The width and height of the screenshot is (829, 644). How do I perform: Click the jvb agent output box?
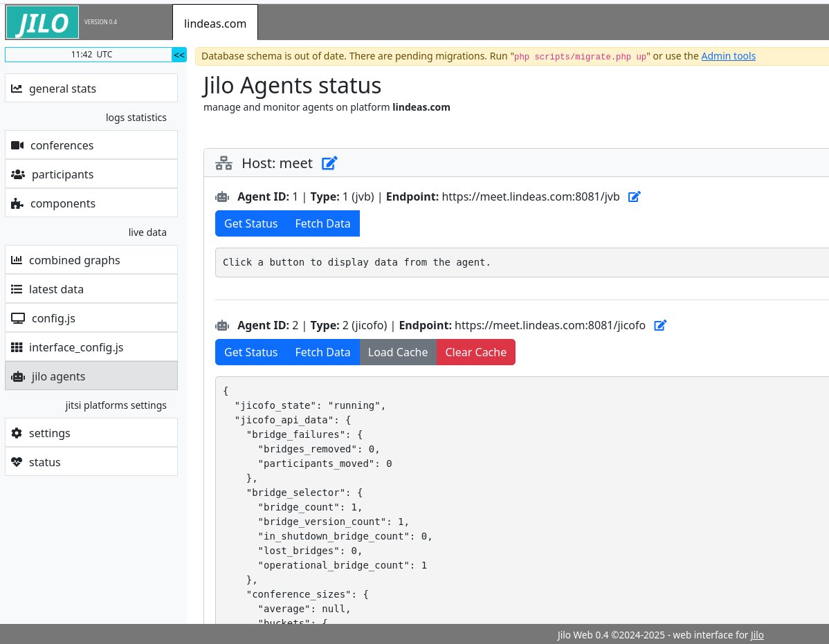[x=522, y=262]
